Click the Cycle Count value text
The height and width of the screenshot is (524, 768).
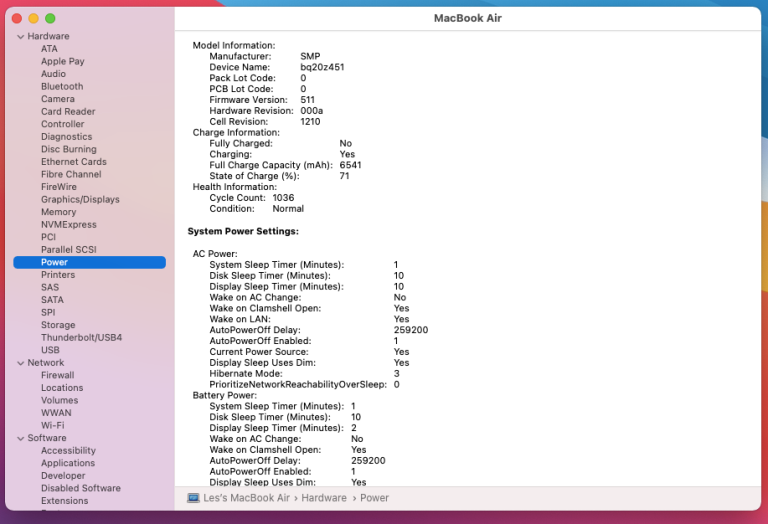click(x=283, y=198)
